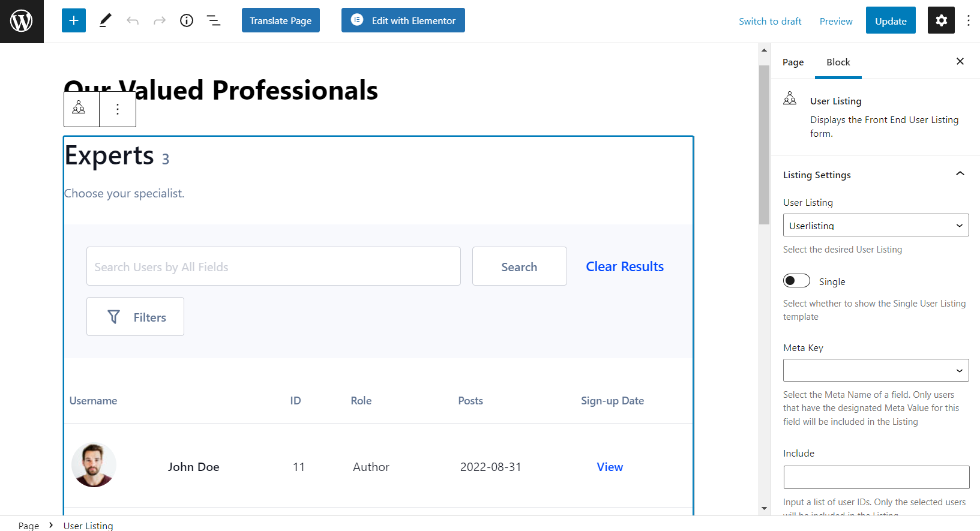Click the Posts column header
980x531 pixels.
tap(470, 401)
